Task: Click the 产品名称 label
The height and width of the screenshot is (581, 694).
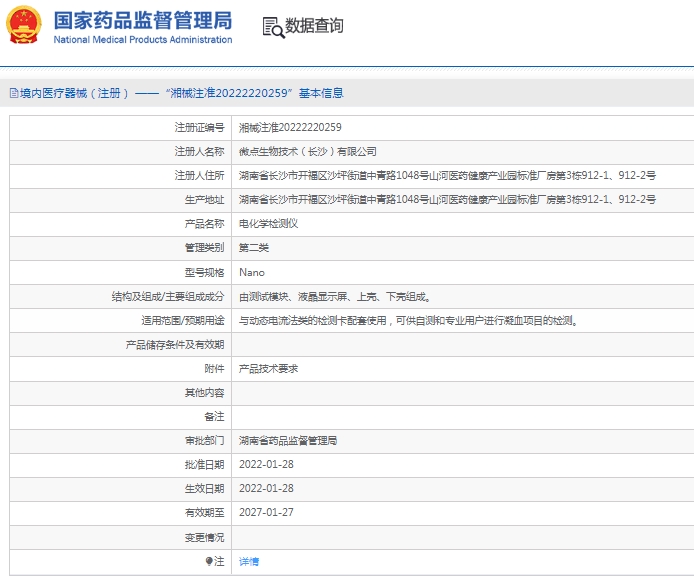Action: 204,223
